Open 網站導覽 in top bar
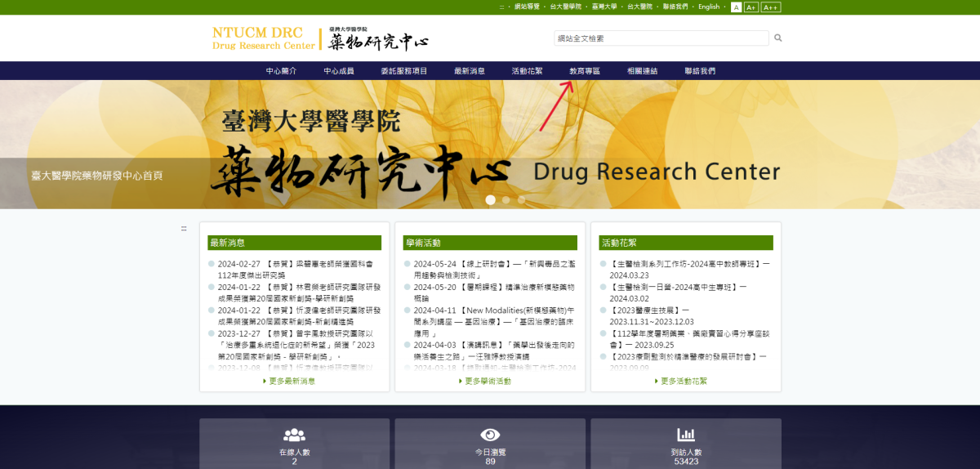The image size is (980, 469). [527, 7]
